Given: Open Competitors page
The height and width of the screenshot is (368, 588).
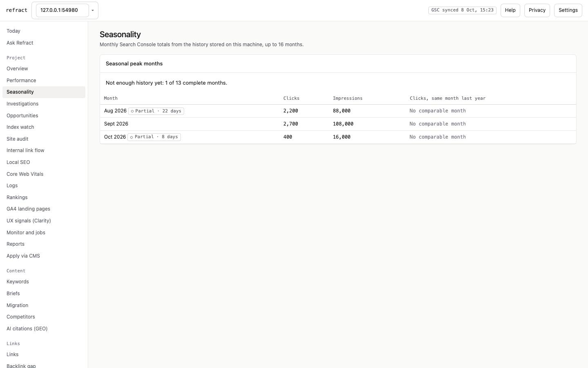Looking at the screenshot, I should coord(44,317).
